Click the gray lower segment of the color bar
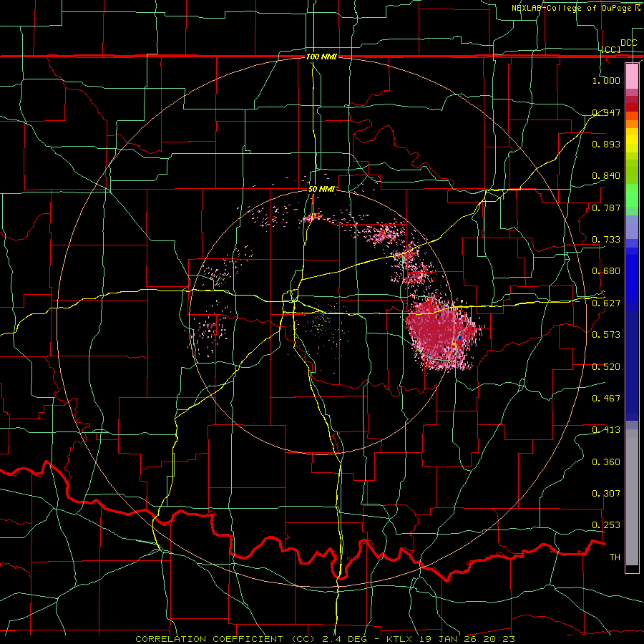This screenshot has width=644, height=644. (632, 497)
